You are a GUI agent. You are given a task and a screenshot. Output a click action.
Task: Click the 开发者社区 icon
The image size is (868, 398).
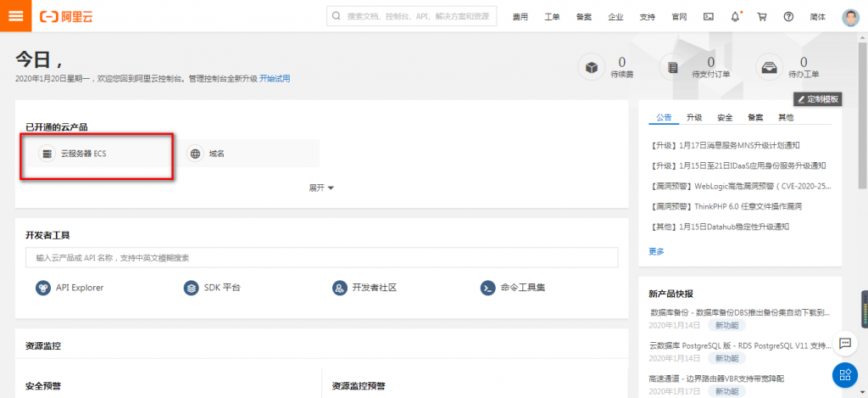tap(339, 288)
